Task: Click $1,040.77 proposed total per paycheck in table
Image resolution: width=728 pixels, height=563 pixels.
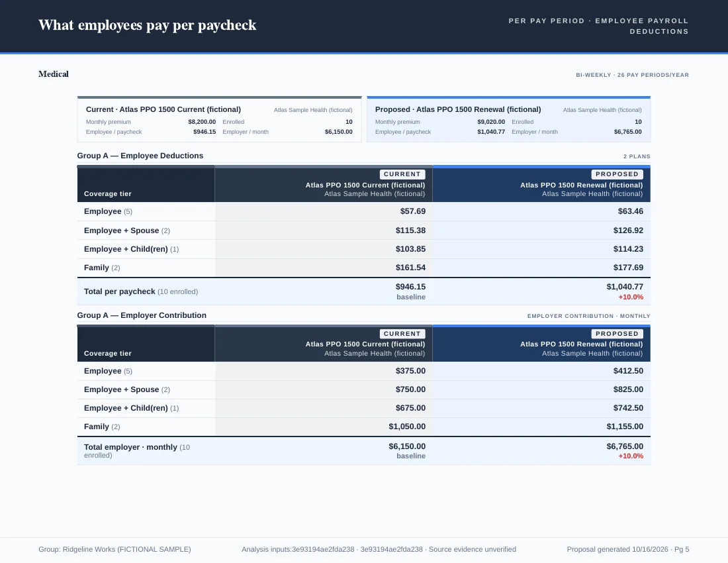Action: (x=625, y=287)
